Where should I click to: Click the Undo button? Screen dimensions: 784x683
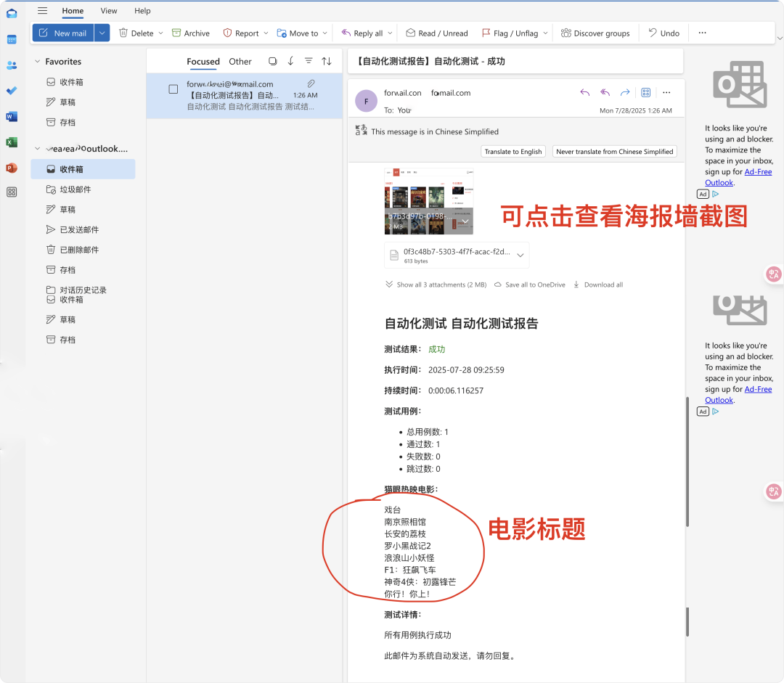pos(664,33)
